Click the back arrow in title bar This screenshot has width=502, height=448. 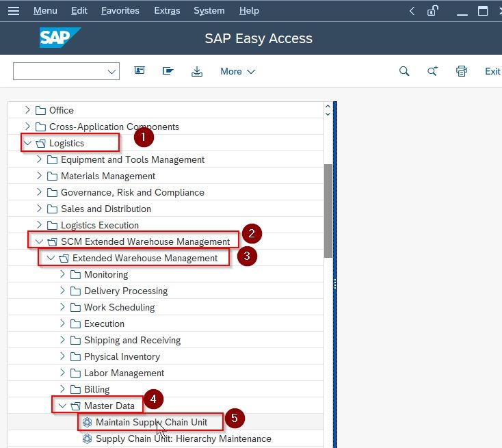pos(412,11)
